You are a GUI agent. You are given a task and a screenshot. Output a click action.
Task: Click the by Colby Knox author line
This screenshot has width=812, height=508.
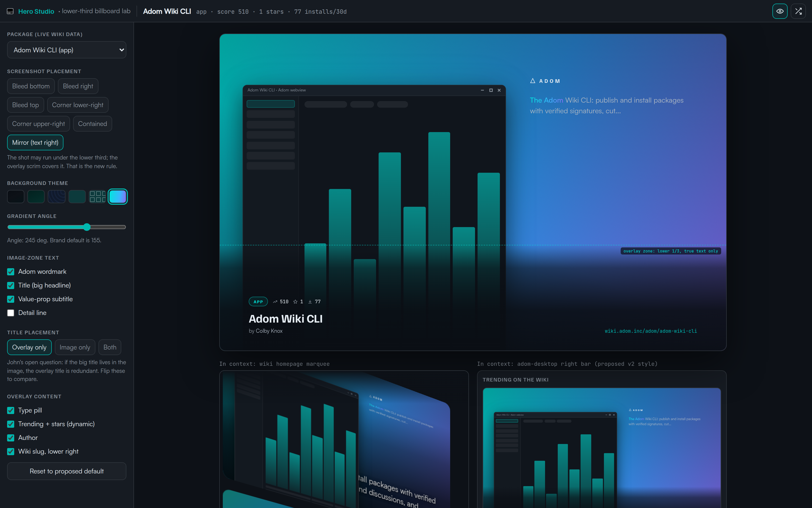click(265, 331)
